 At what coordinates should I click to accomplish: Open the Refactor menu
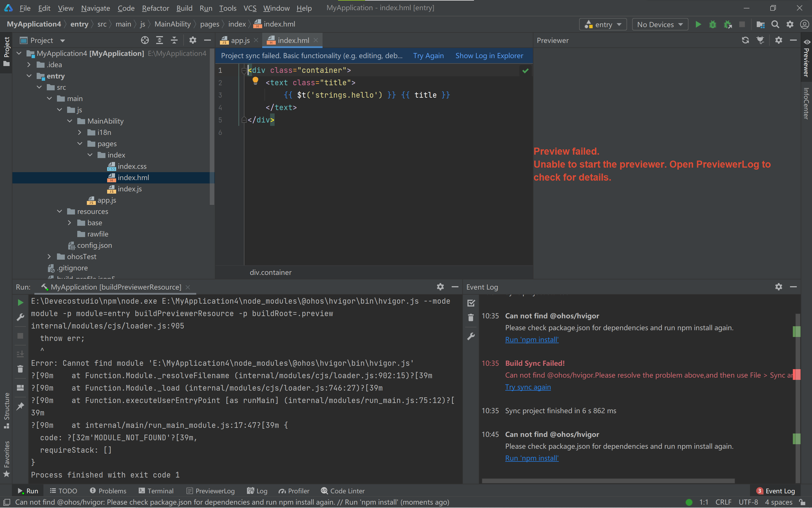click(x=155, y=8)
